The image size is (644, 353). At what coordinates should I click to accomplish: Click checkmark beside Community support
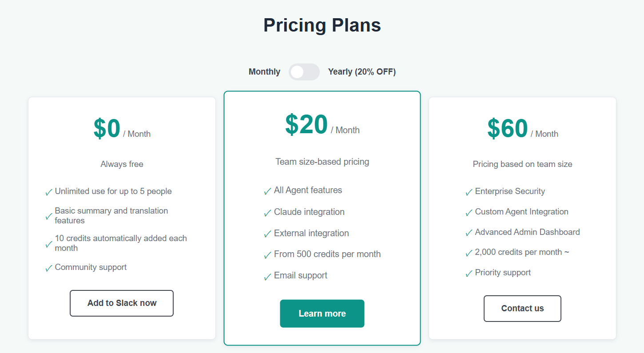(49, 268)
